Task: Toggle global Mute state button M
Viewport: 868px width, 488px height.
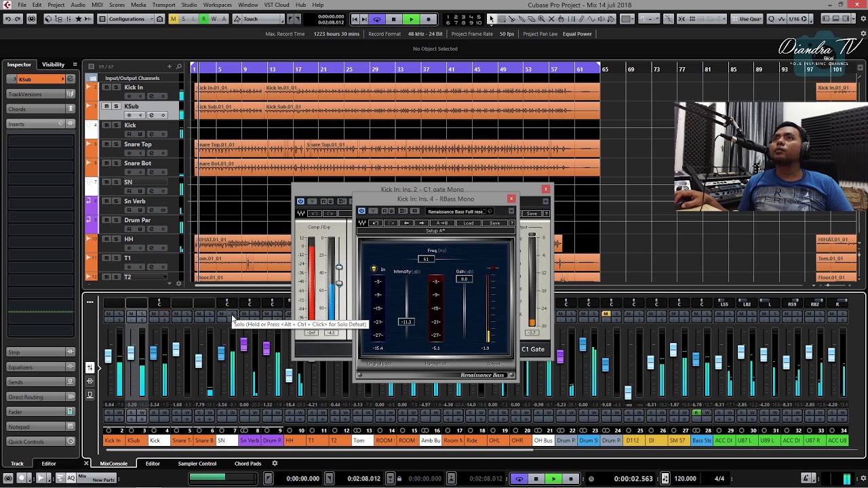Action: point(174,19)
